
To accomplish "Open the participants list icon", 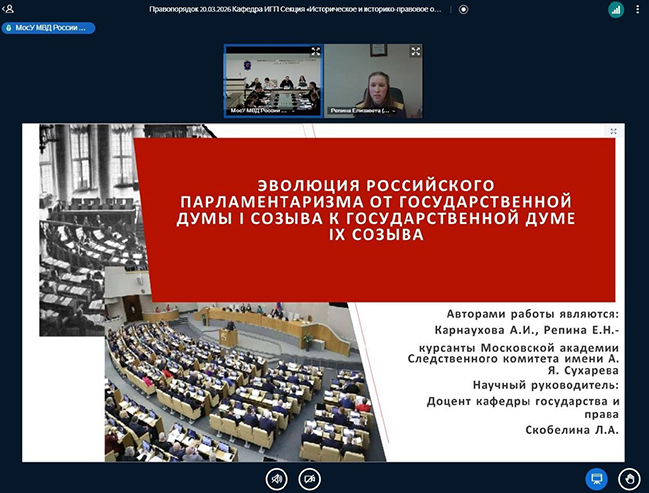I will click(x=9, y=8).
